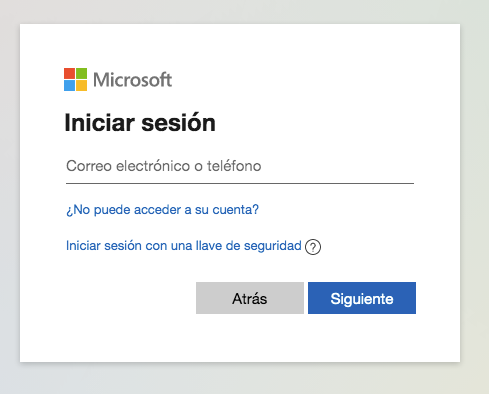Click the red square of the Microsoft logo

coord(69,73)
